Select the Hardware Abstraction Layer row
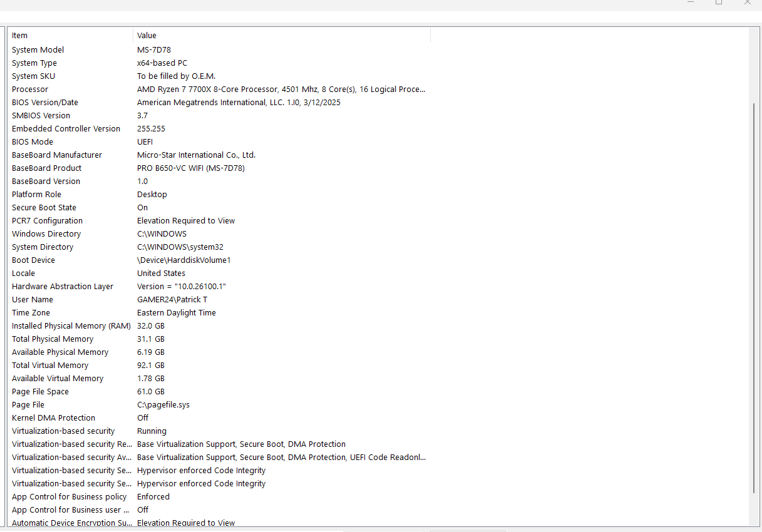 (219, 287)
